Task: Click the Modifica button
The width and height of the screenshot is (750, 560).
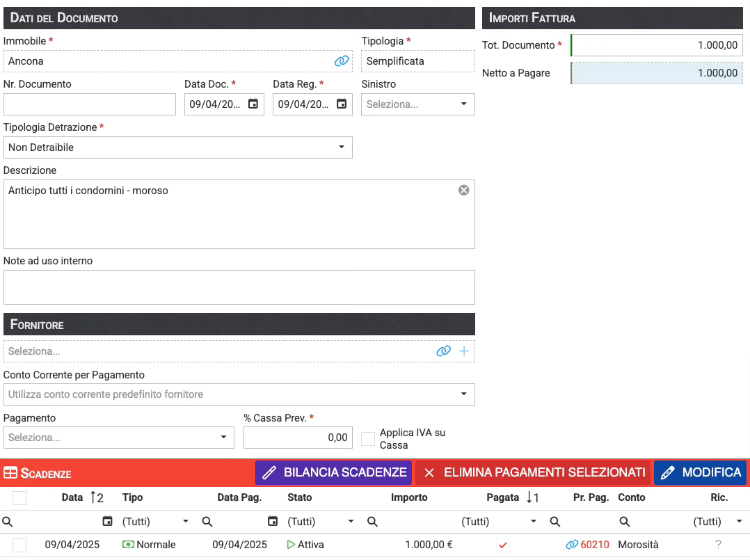Action: (x=700, y=472)
